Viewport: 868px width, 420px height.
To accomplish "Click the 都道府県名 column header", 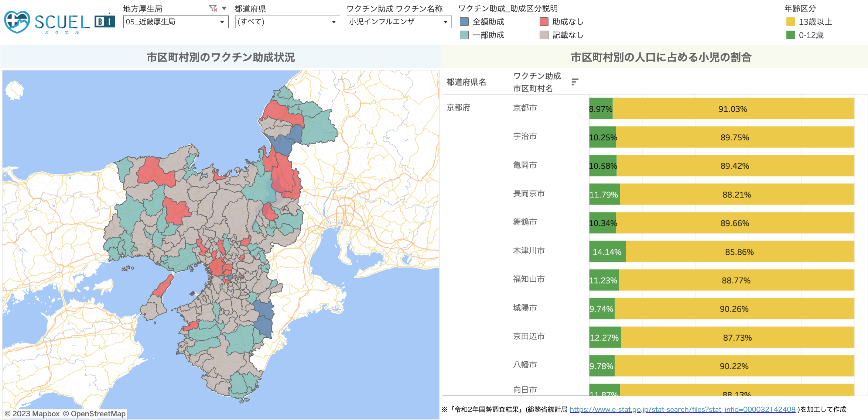I will point(466,82).
